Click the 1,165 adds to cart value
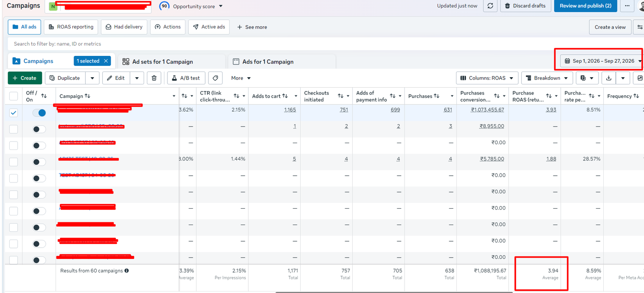644x293 pixels. point(290,110)
